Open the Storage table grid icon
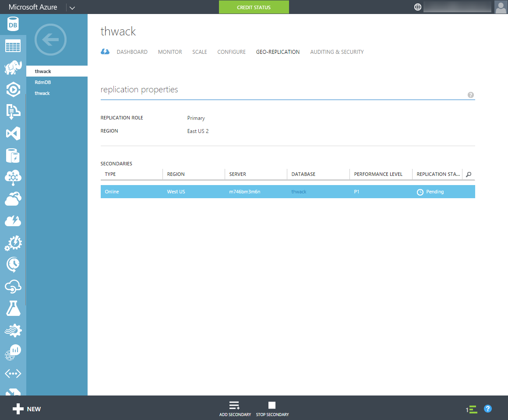 pos(13,46)
